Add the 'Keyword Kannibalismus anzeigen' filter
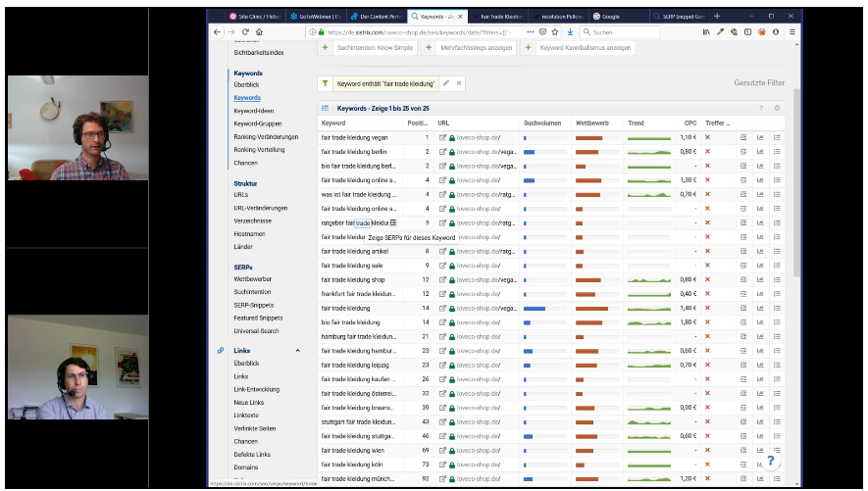868x491 pixels. coord(579,48)
